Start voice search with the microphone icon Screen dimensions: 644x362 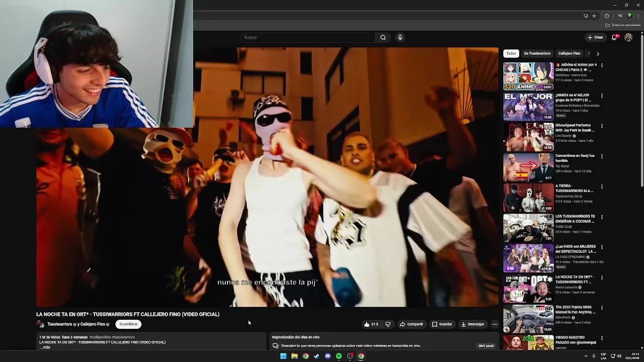click(400, 37)
